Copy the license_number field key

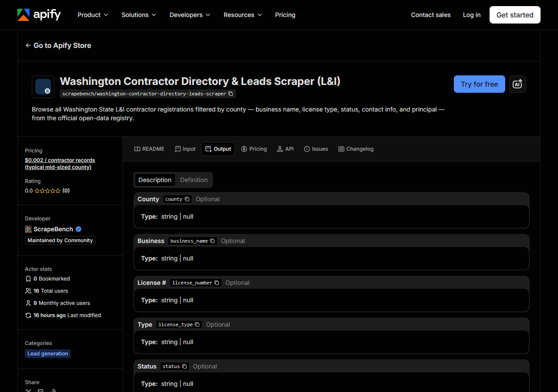pyautogui.click(x=217, y=283)
